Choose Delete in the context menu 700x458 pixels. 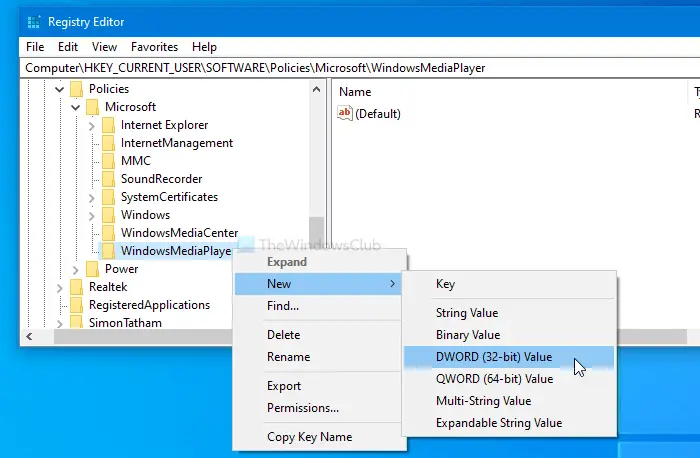point(320,335)
